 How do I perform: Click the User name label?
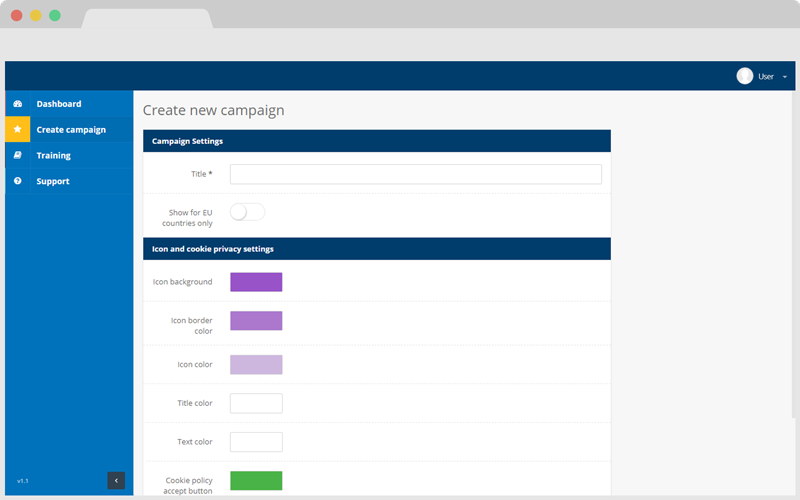[x=766, y=77]
